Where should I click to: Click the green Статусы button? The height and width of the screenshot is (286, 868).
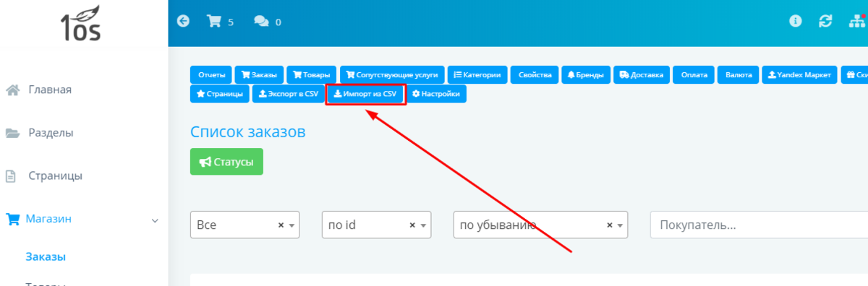(226, 162)
